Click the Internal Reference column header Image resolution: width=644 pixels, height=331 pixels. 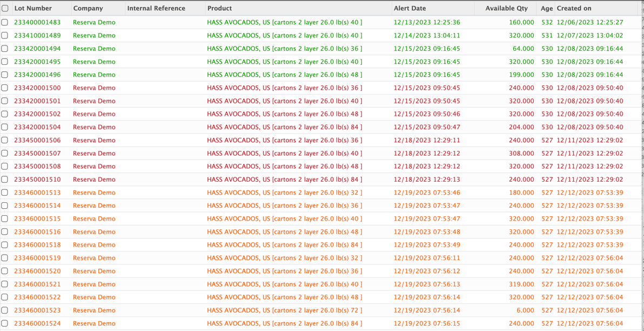coord(157,8)
